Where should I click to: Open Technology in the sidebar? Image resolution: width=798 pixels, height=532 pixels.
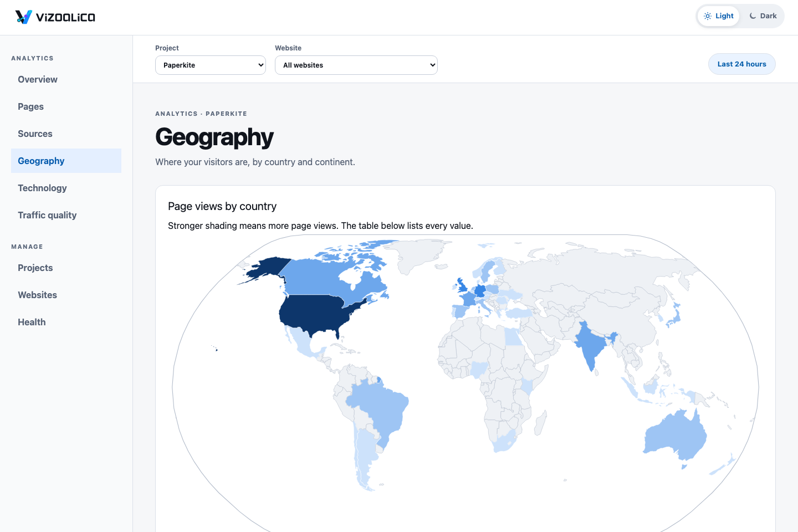(x=66, y=188)
